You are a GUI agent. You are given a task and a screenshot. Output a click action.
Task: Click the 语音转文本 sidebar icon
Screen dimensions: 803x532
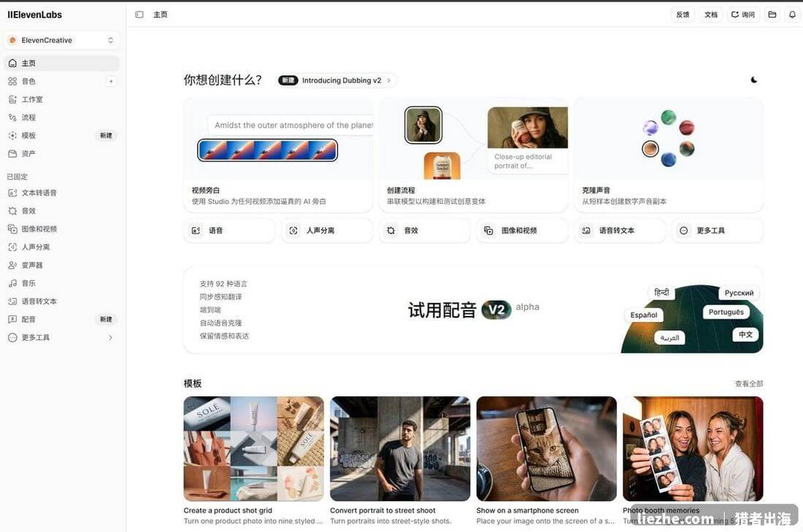[x=13, y=301]
